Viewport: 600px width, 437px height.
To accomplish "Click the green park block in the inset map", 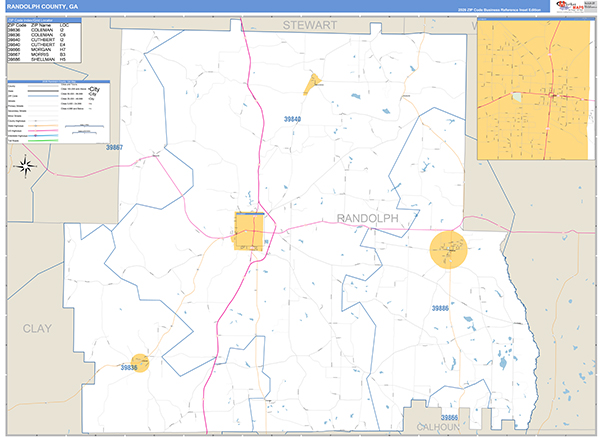I will [x=517, y=97].
